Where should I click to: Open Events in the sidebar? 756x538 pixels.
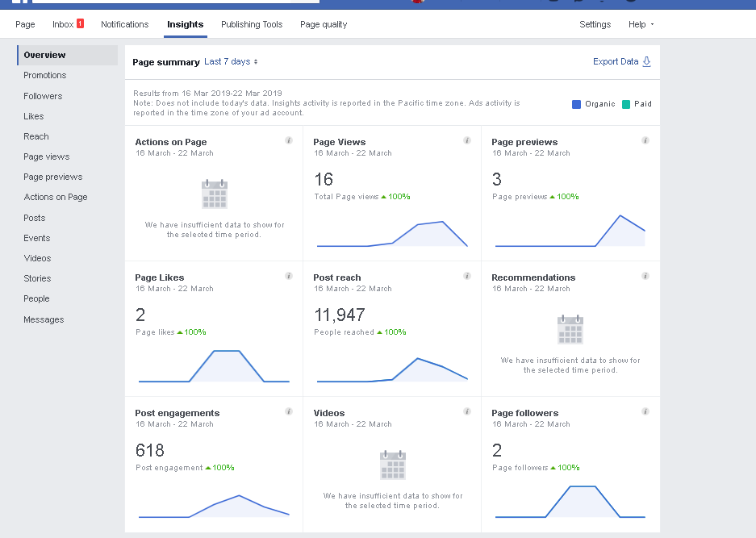point(36,238)
